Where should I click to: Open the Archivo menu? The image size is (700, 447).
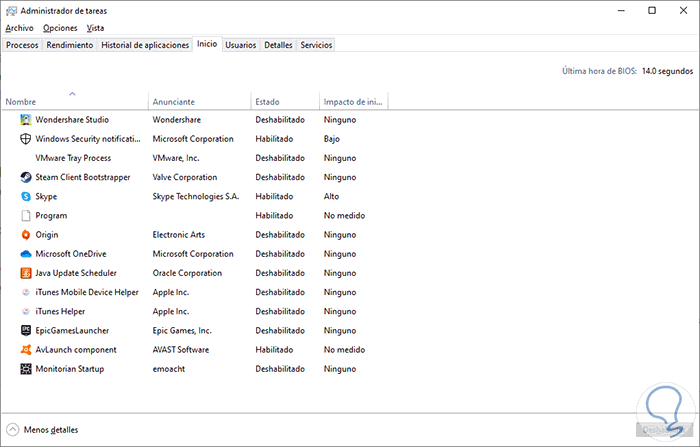coord(19,28)
